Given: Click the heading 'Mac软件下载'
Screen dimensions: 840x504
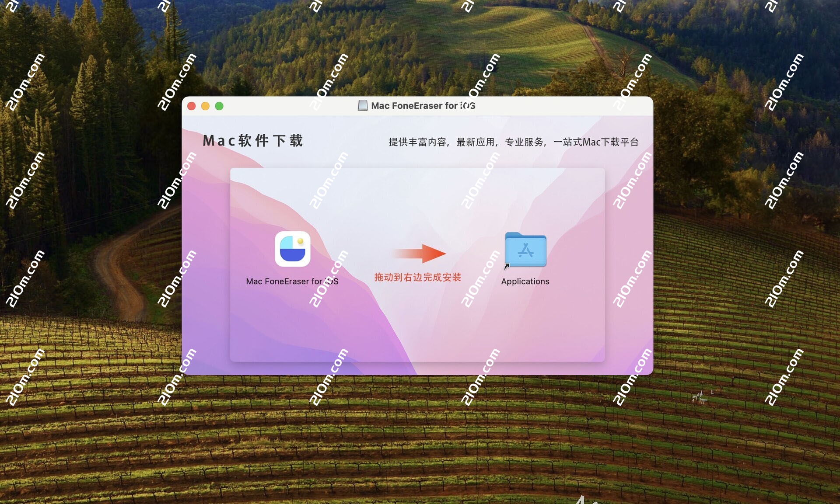Looking at the screenshot, I should tap(253, 141).
